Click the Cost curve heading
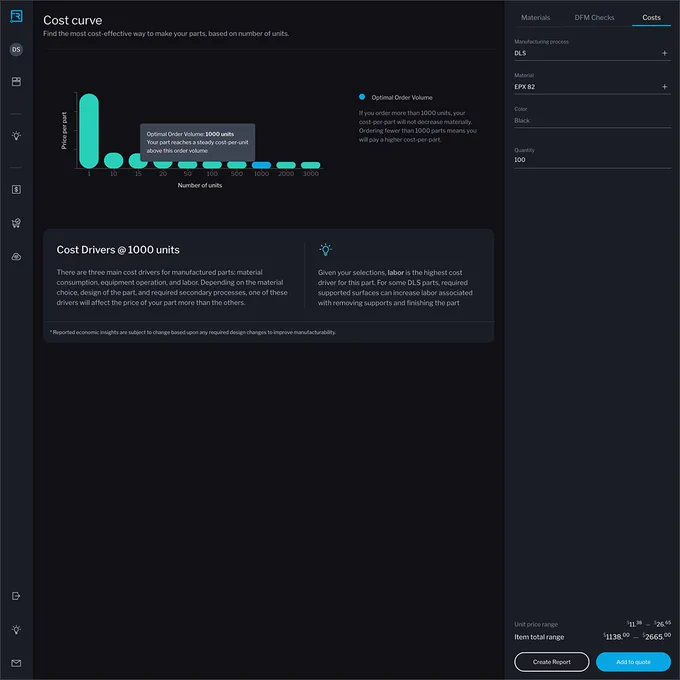The image size is (680, 680). 72,20
